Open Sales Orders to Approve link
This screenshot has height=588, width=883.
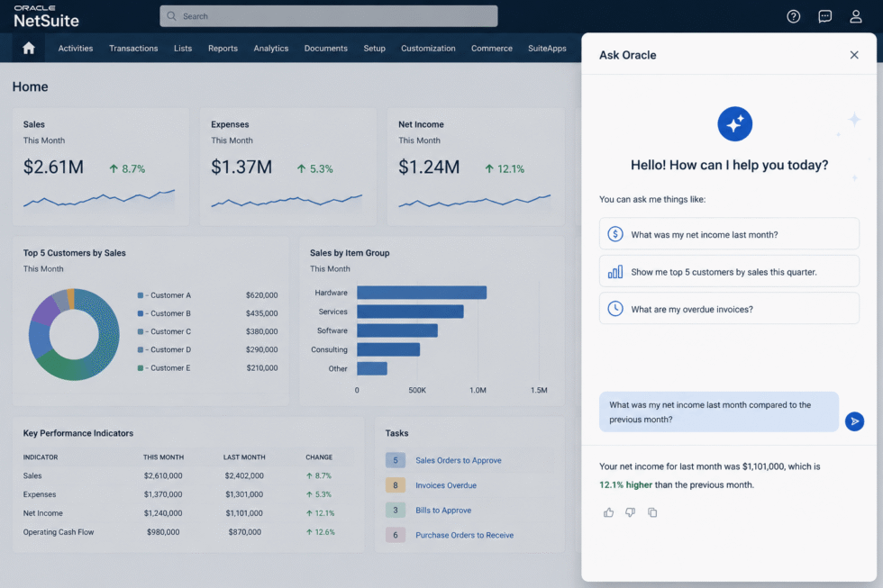pyautogui.click(x=459, y=460)
